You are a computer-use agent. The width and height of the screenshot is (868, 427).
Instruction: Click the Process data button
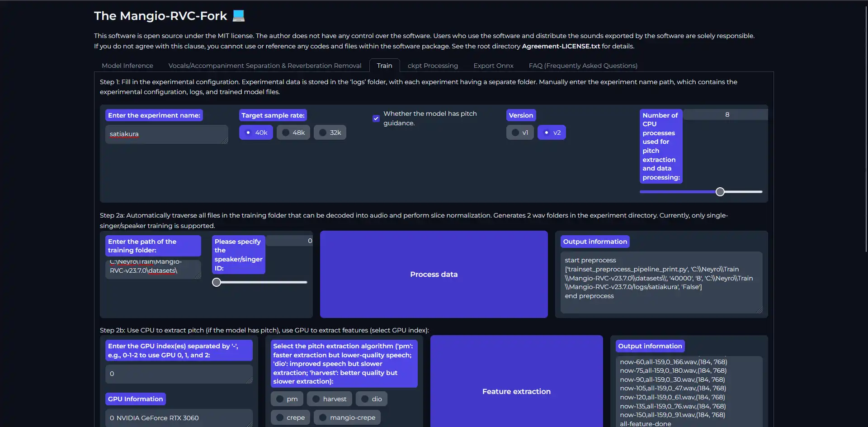(x=434, y=275)
